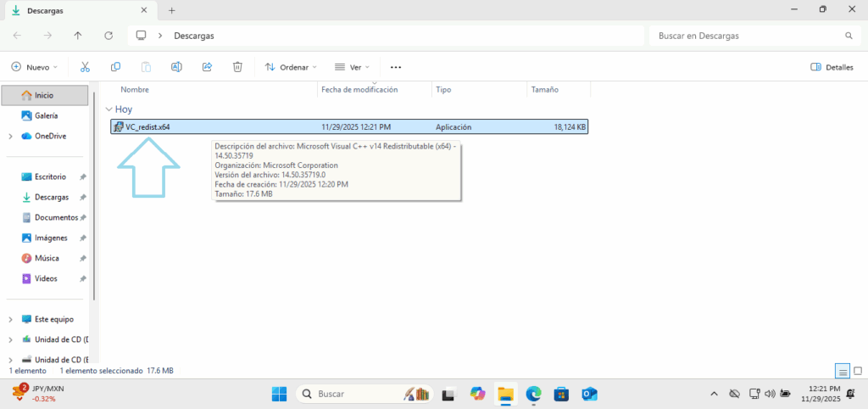868x409 pixels.
Task: Open Escritorio quick access folder
Action: coord(50,176)
